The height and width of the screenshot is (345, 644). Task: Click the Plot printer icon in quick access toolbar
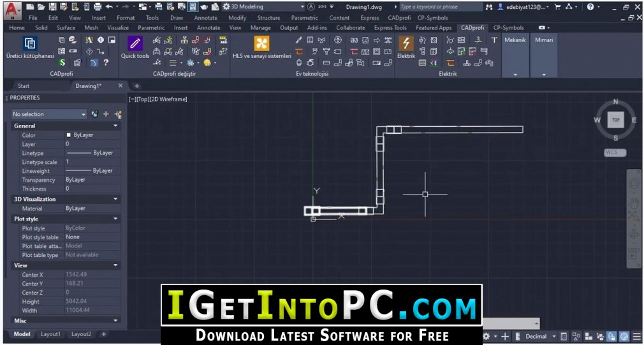98,7
